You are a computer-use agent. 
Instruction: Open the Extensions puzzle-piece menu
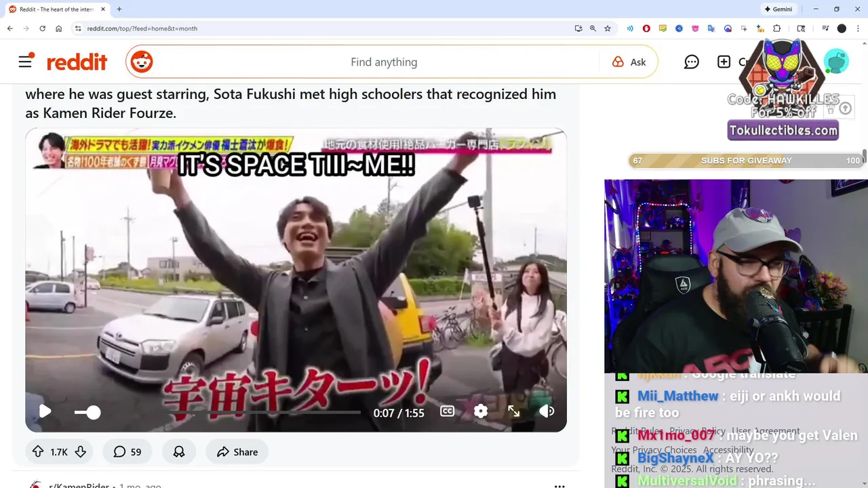pos(777,28)
